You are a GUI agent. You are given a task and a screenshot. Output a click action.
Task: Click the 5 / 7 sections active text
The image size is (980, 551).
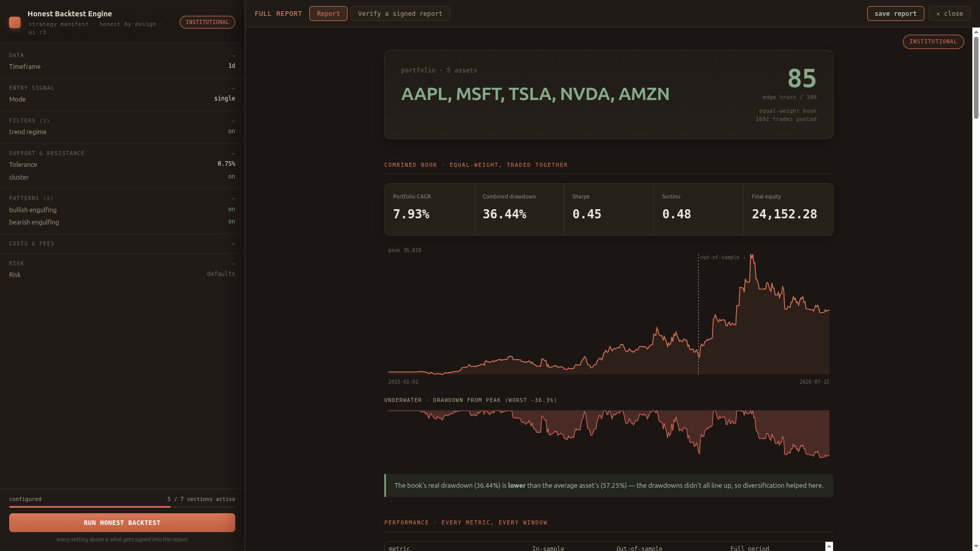point(201,499)
